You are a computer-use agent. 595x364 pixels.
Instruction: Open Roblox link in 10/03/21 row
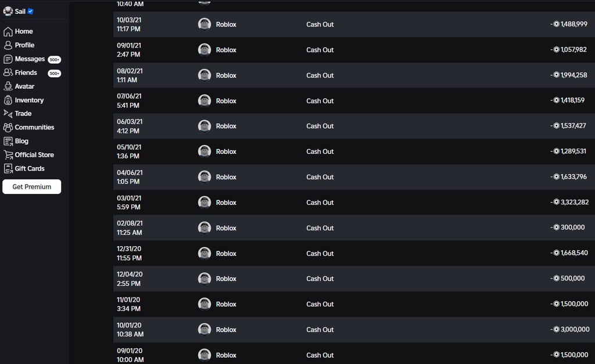point(226,24)
